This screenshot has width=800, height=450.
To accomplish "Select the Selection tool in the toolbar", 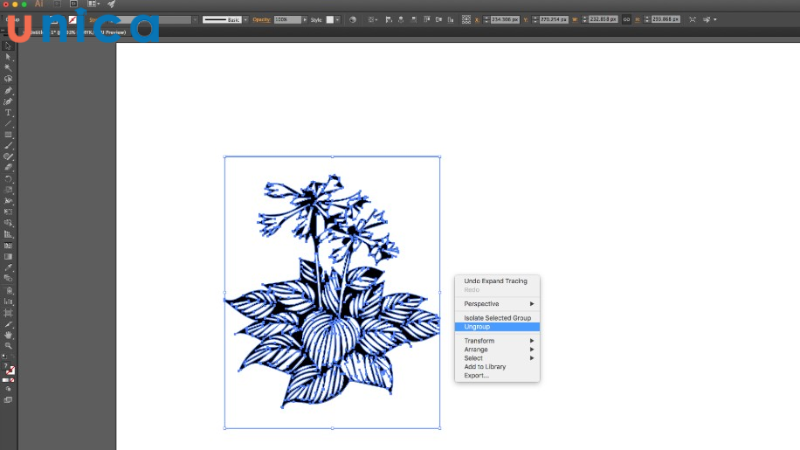I will (x=8, y=46).
